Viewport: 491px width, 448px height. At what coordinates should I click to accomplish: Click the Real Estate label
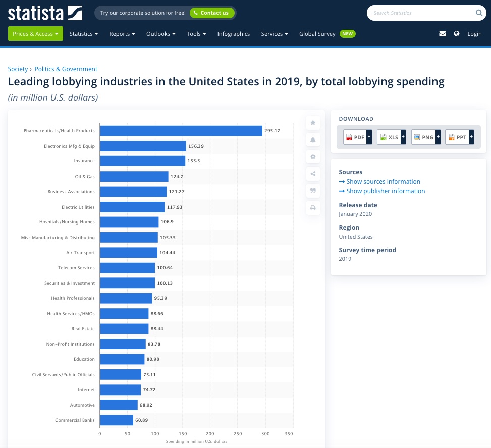(83, 329)
